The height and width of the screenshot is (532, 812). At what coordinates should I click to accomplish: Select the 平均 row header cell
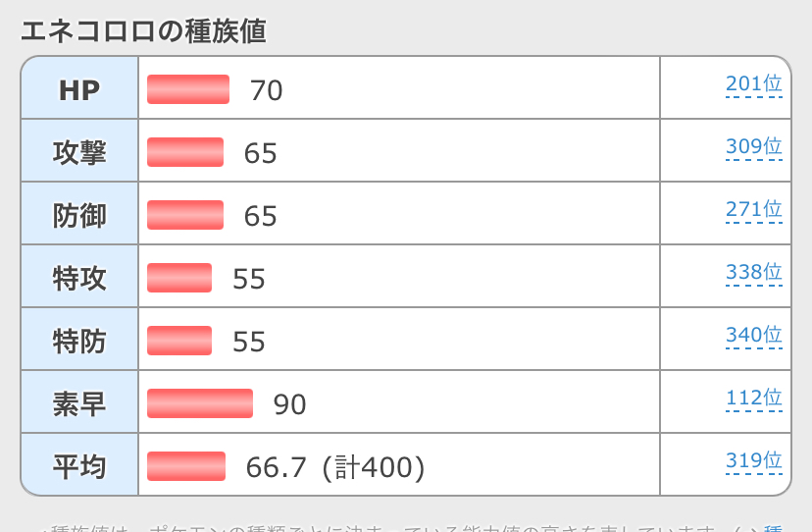tap(79, 466)
